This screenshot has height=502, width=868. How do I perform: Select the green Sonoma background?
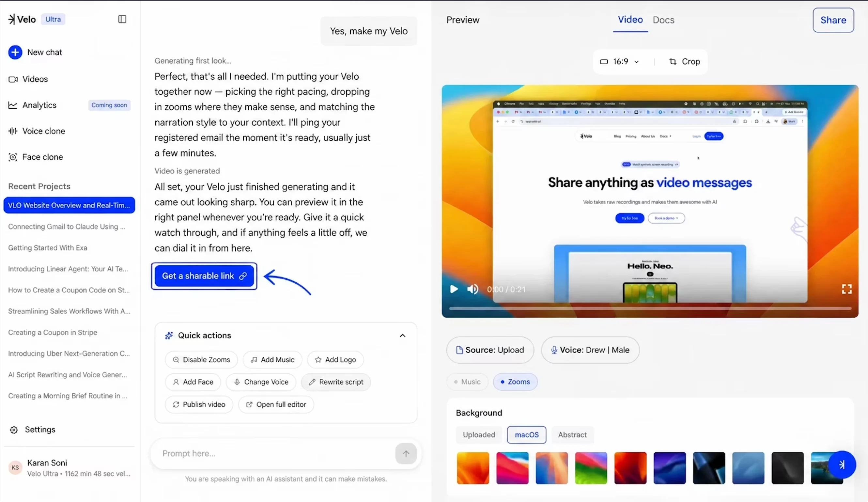coord(591,468)
